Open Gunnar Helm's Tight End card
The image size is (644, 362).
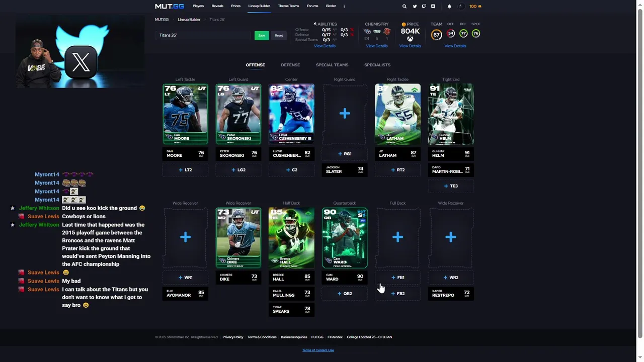[x=451, y=114]
